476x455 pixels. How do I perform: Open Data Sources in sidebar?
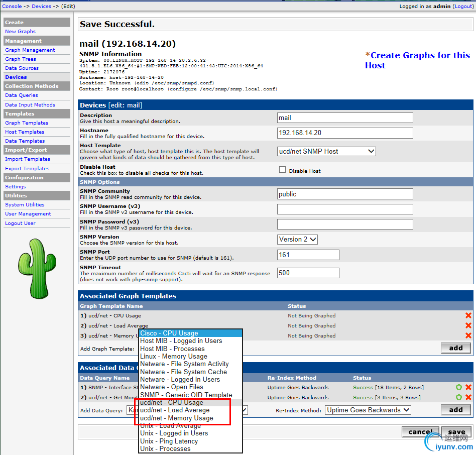tap(22, 68)
